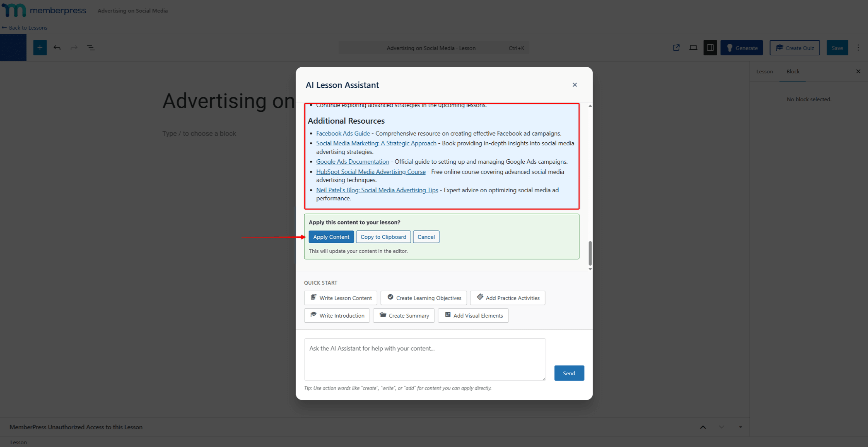Switch to the Block tab
The height and width of the screenshot is (447, 868).
[x=793, y=71]
